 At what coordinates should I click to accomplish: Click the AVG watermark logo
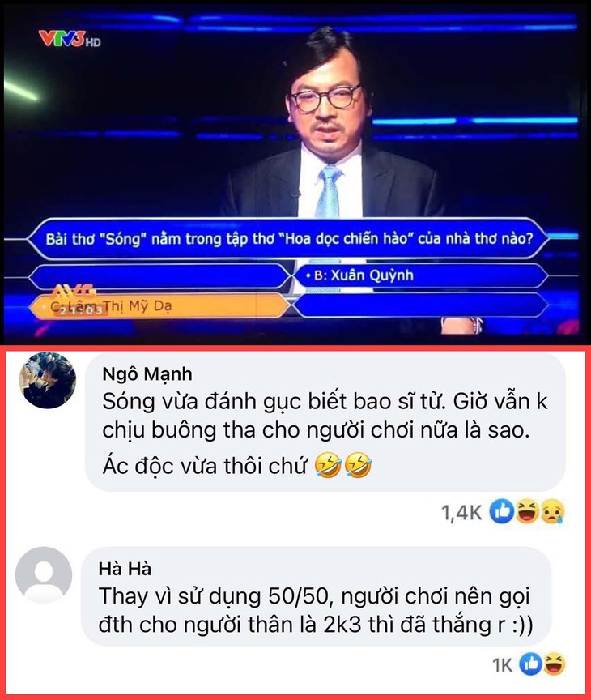coord(74,292)
